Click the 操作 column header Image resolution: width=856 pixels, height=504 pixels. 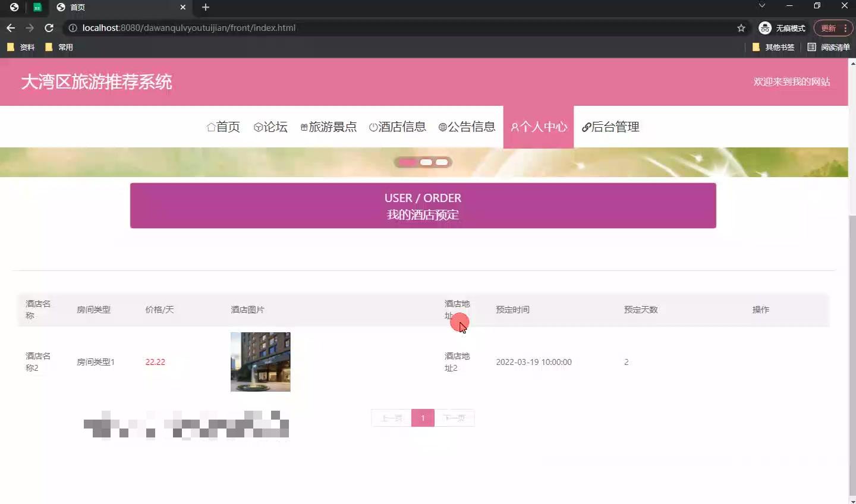coord(761,310)
